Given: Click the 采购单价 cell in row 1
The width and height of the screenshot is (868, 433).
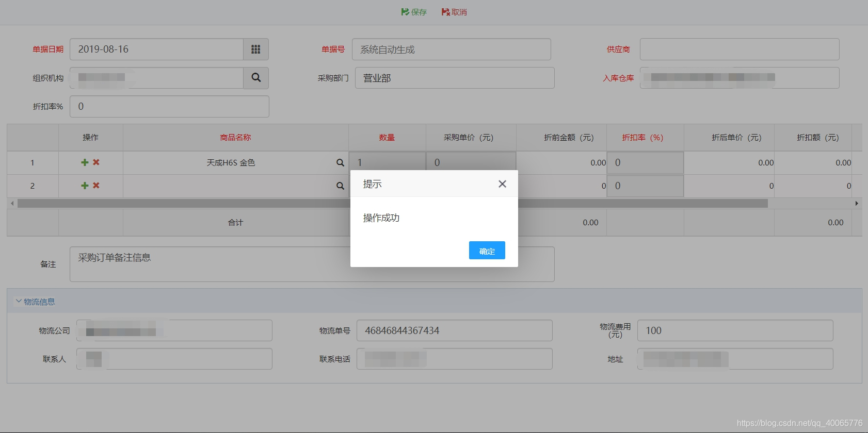Looking at the screenshot, I should click(x=471, y=161).
